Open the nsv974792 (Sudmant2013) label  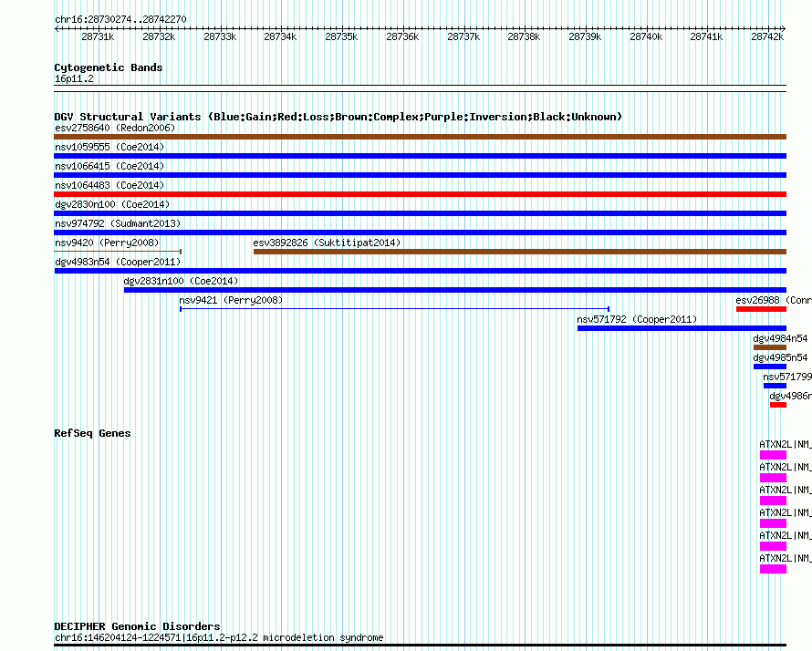tap(118, 223)
